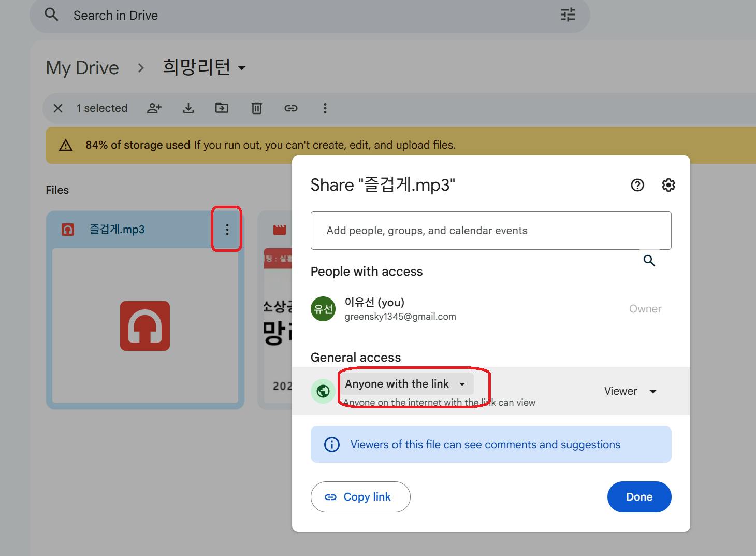Open advanced search filter options
The image size is (756, 556).
[568, 15]
